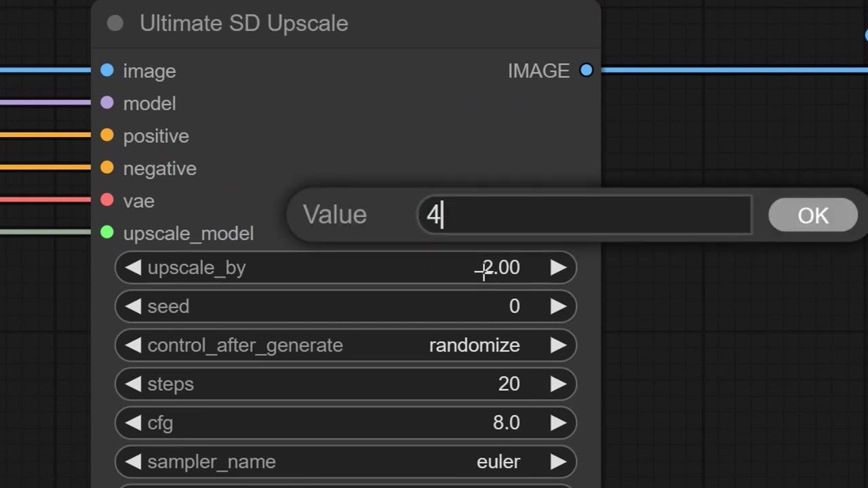868x488 pixels.
Task: Click the upscale_by value 2.00
Action: click(x=500, y=268)
